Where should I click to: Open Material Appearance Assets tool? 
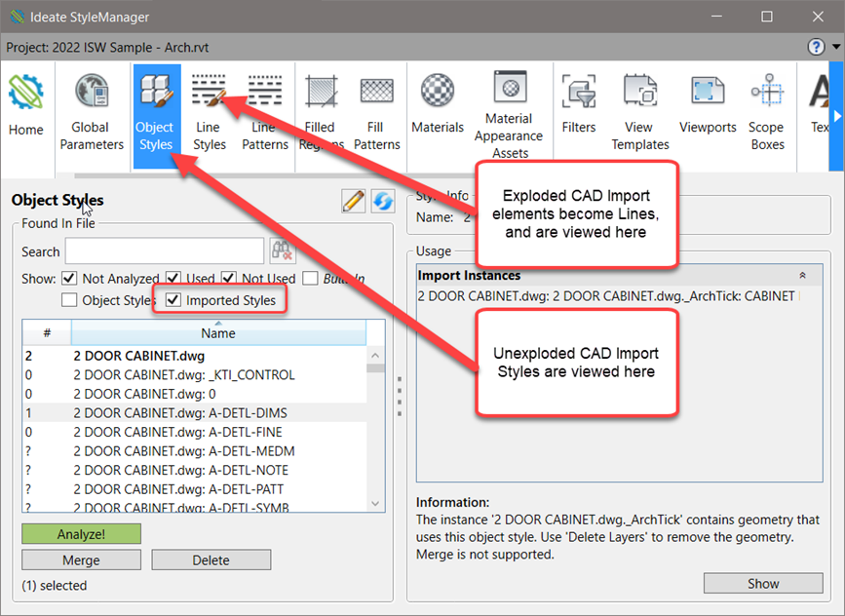tap(509, 114)
